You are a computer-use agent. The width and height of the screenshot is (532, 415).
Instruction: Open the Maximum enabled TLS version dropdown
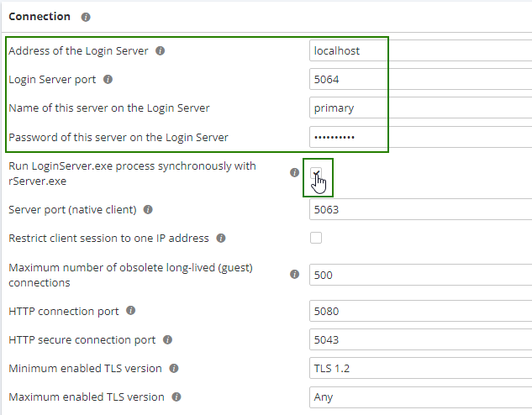tap(420, 397)
